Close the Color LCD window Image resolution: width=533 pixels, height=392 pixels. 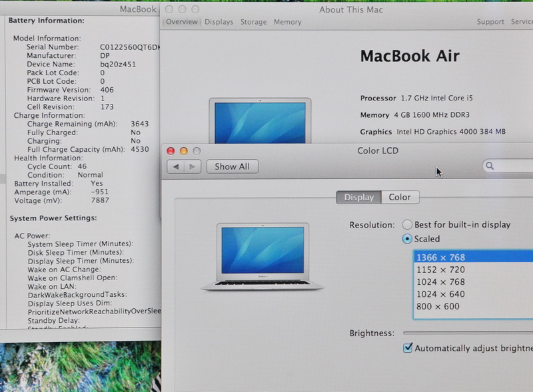[171, 151]
